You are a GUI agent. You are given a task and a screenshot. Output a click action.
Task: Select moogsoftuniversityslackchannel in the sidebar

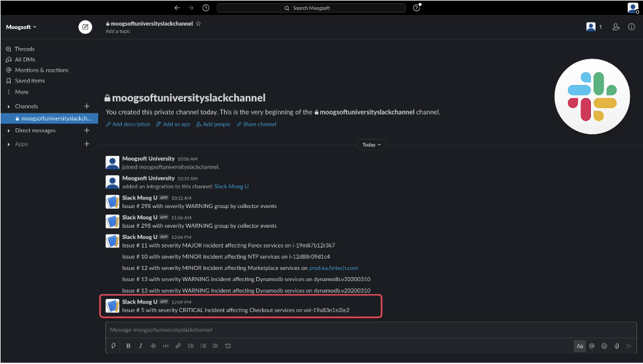coord(49,118)
